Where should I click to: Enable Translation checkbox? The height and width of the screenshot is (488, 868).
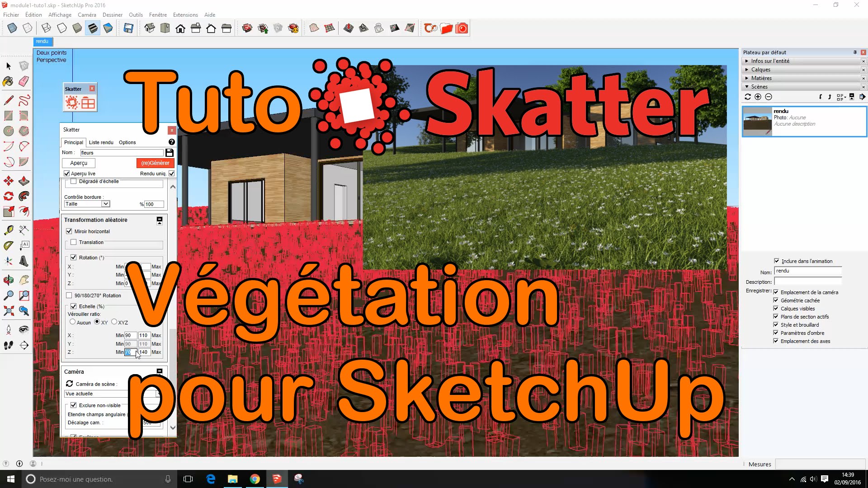pyautogui.click(x=74, y=242)
